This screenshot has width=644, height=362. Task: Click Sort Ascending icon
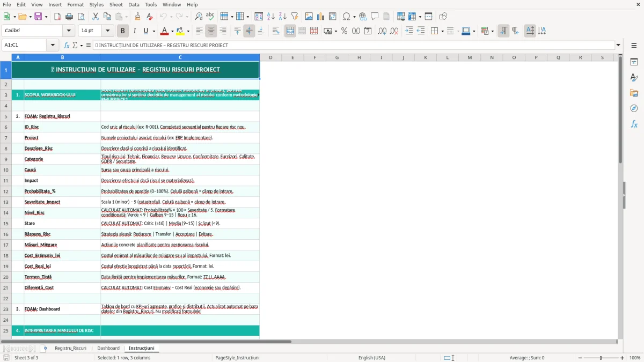coord(271,17)
